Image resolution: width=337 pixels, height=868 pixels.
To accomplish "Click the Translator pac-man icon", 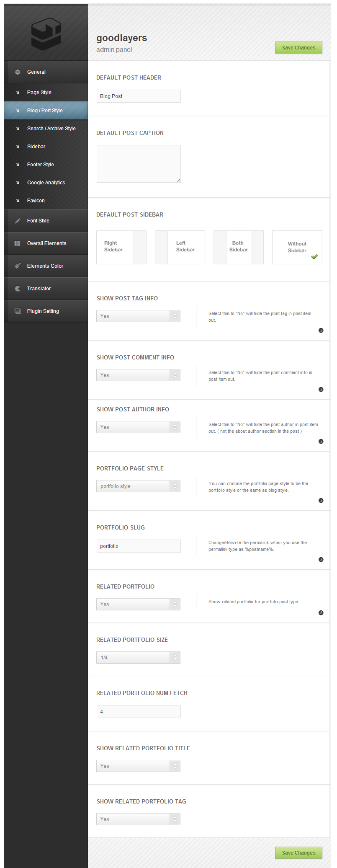I will tap(18, 289).
